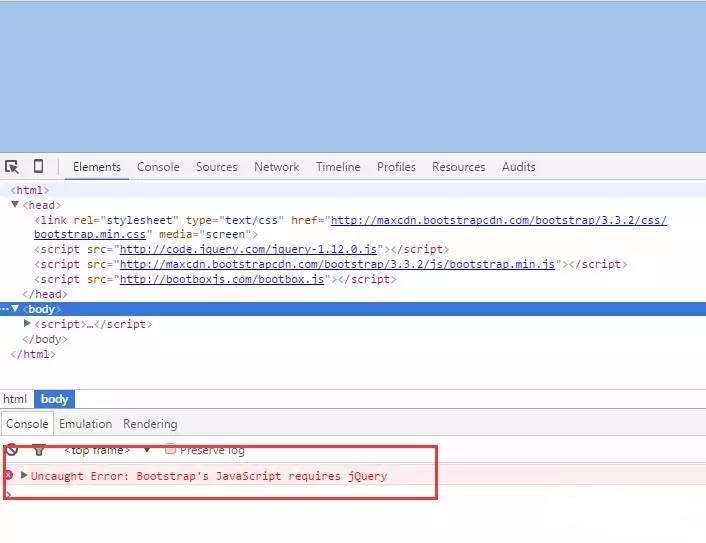706x543 pixels.
Task: Collapse the head element node
Action: pos(15,205)
